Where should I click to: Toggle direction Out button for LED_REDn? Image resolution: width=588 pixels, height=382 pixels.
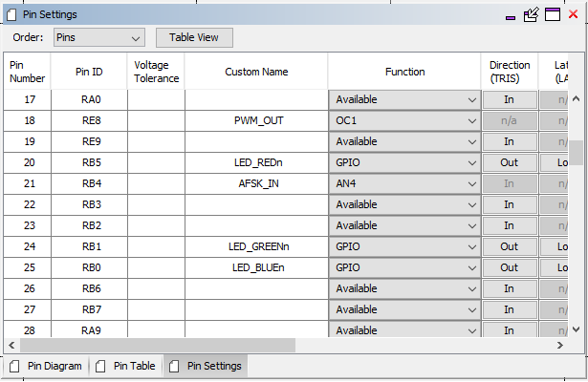coord(510,162)
